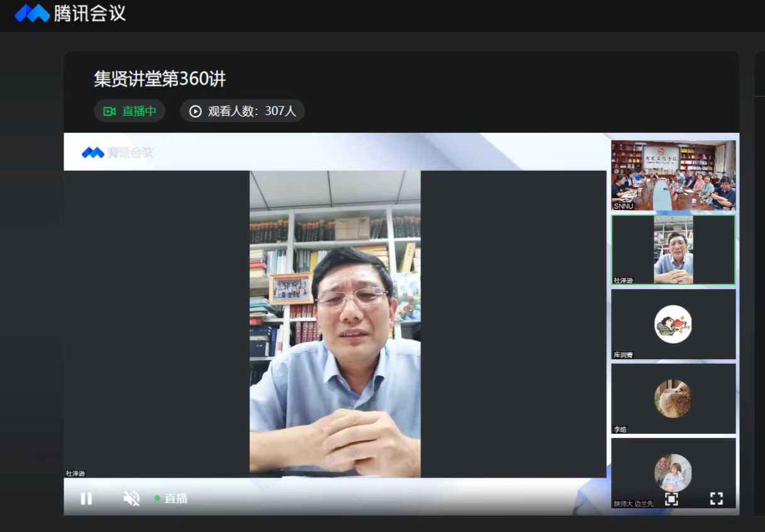
Task: Click the 李皓 hedgehog avatar
Action: coord(673,399)
